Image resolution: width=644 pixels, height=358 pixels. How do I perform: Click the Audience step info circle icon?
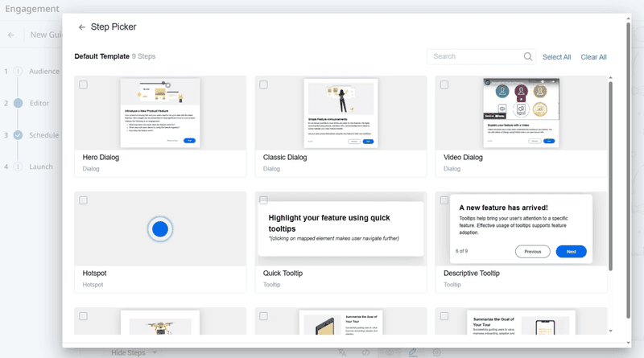click(x=18, y=72)
